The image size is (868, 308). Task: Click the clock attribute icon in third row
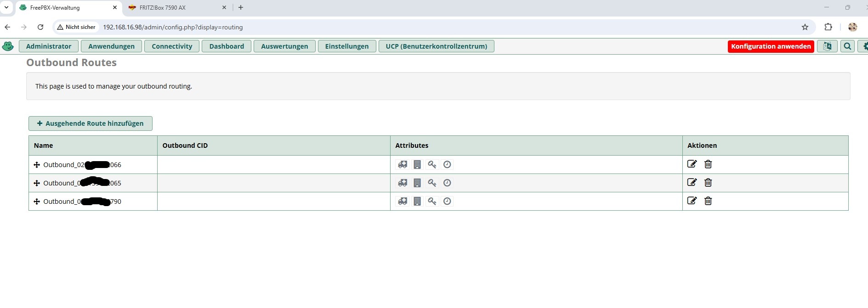click(447, 201)
